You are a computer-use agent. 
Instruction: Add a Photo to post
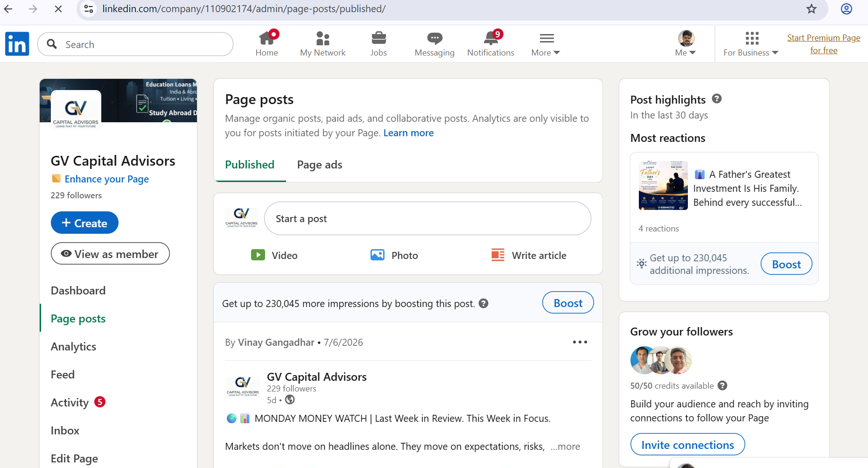(394, 255)
